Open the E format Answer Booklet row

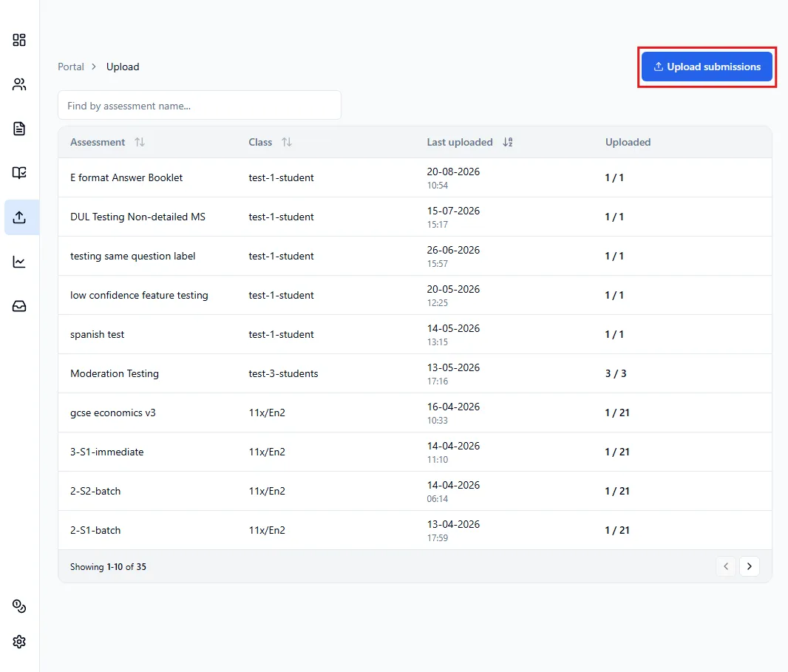pos(415,177)
